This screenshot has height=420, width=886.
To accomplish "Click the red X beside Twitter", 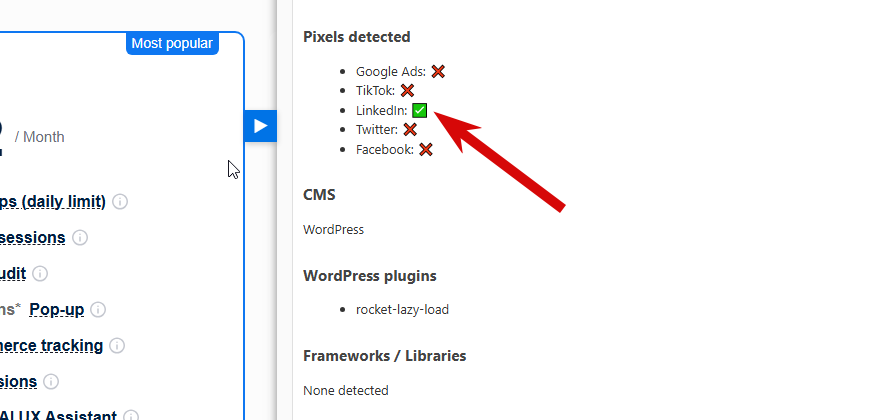I will click(x=410, y=129).
